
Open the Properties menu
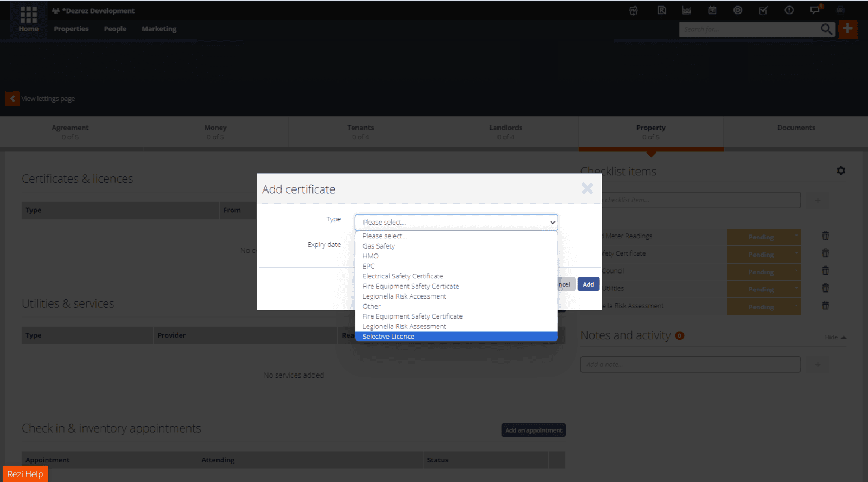(x=71, y=29)
